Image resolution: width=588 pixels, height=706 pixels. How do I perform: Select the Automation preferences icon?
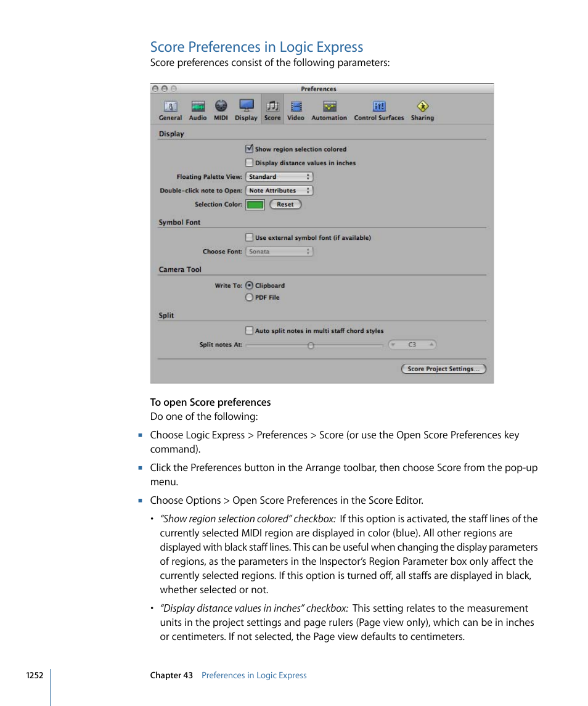click(x=329, y=109)
